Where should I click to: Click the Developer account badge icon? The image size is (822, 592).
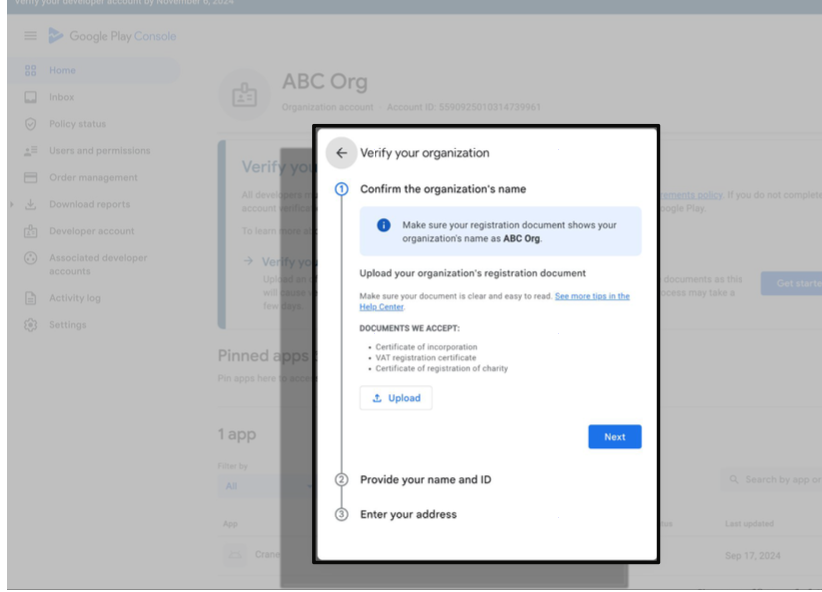tap(30, 231)
